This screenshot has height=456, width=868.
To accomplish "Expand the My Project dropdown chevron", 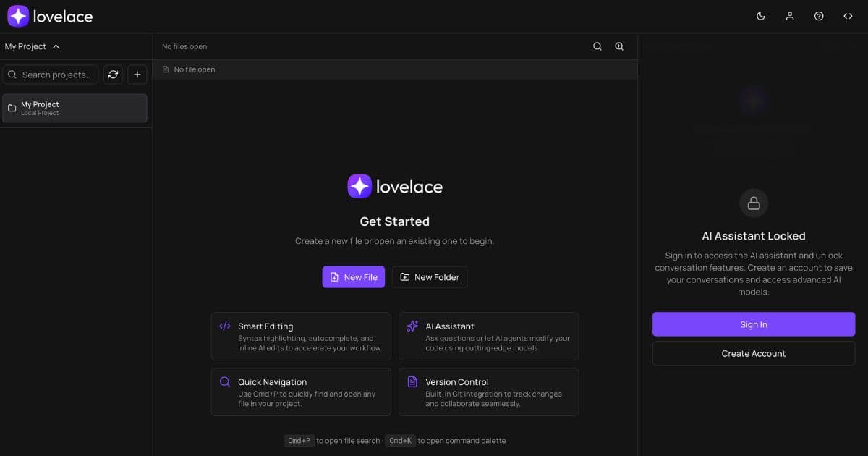I will point(56,46).
